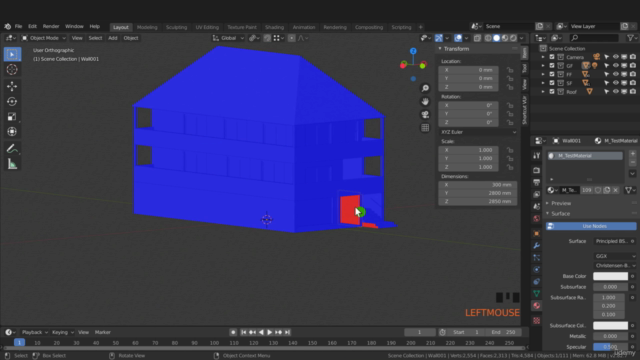The image size is (640, 360).
Task: Expand the Preview panel
Action: click(560, 203)
